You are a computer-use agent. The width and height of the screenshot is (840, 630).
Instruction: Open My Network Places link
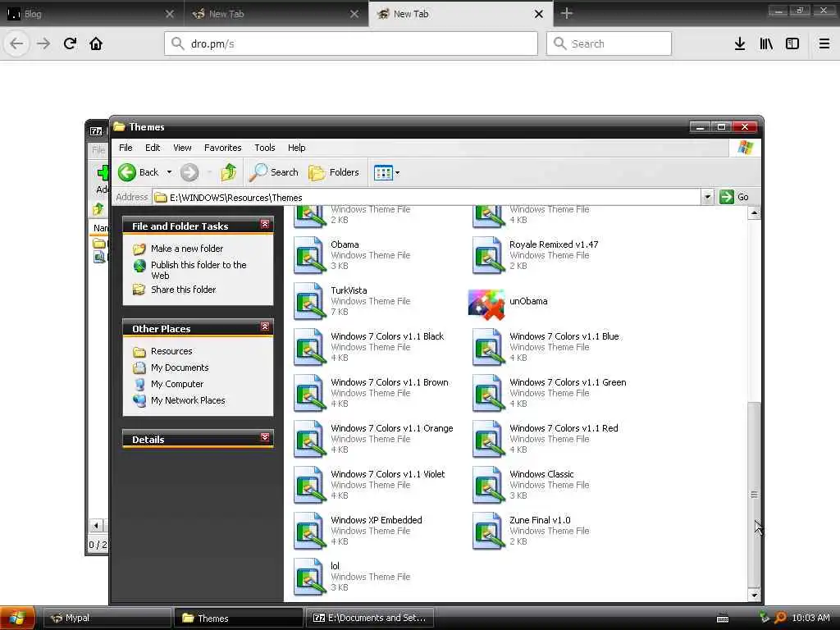(x=188, y=400)
